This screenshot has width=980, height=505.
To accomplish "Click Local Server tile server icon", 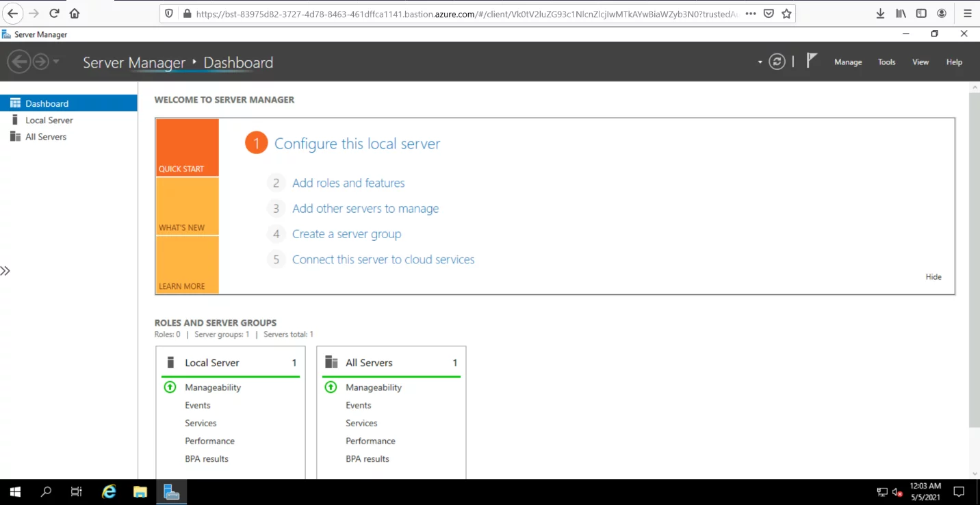I will [171, 362].
